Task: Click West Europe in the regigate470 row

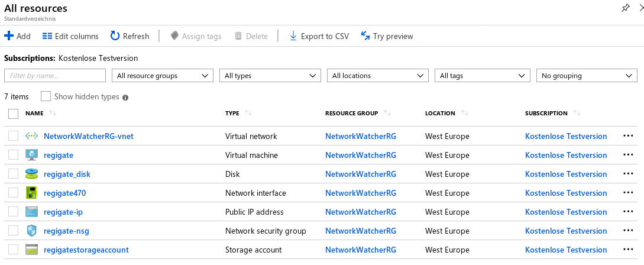Action: click(447, 193)
